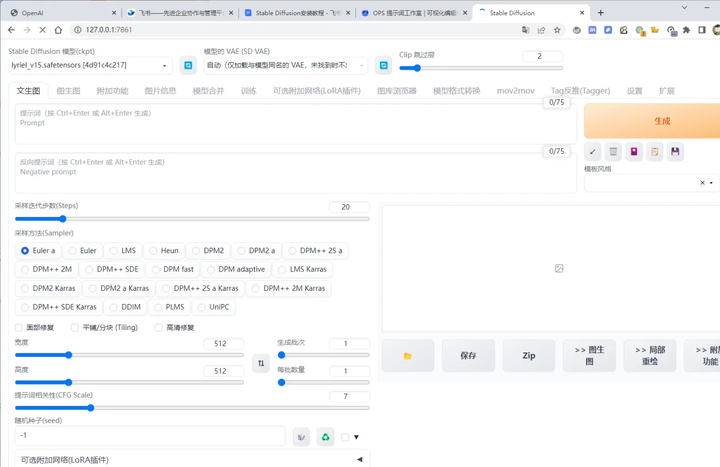This screenshot has height=467, width=720.
Task: Open the output folder icon button
Action: click(x=408, y=355)
